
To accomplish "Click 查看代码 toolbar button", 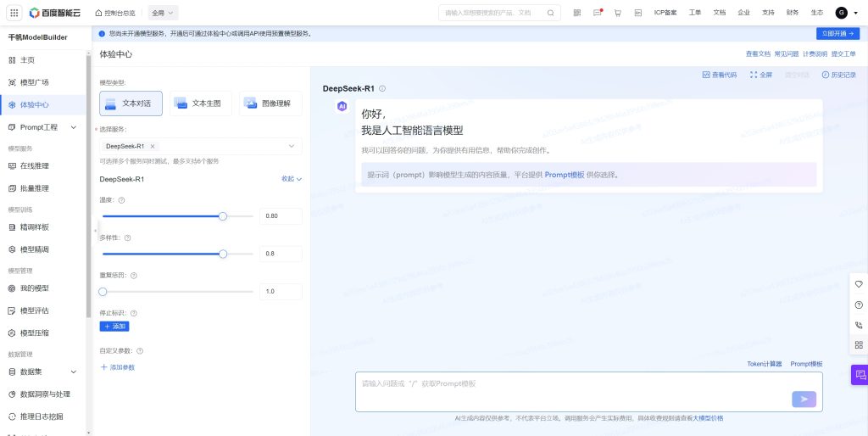I will coord(720,75).
